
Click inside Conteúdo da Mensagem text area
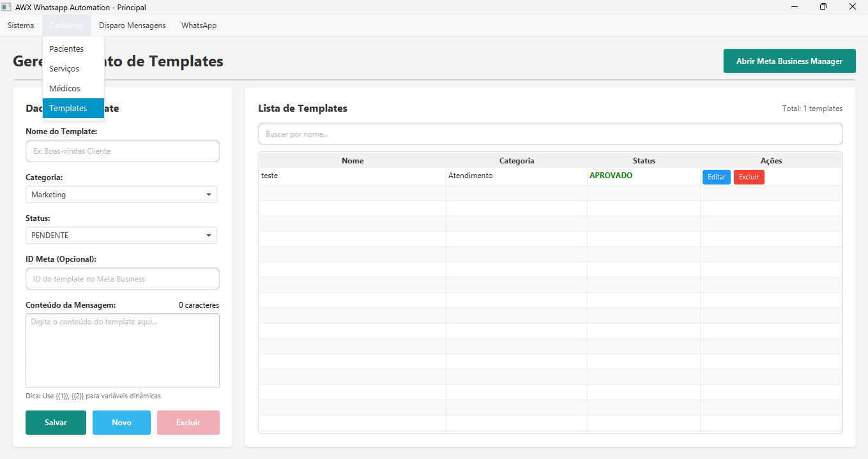pos(123,350)
